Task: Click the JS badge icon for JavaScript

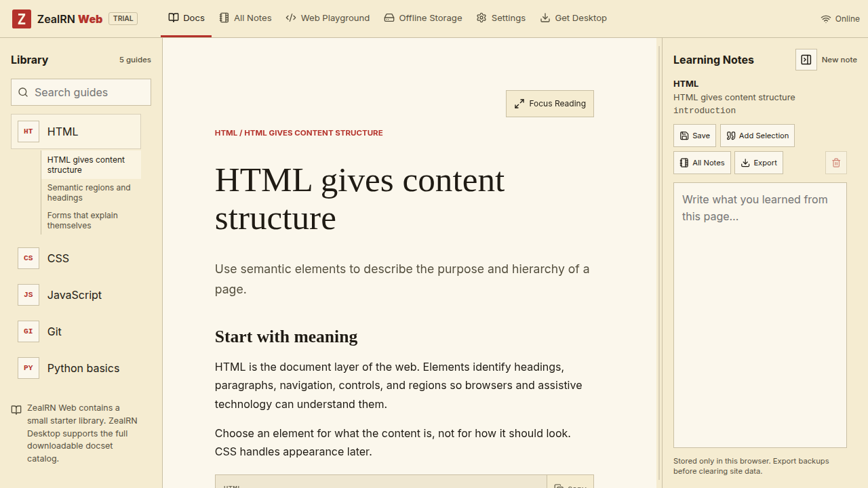Action: (28, 295)
